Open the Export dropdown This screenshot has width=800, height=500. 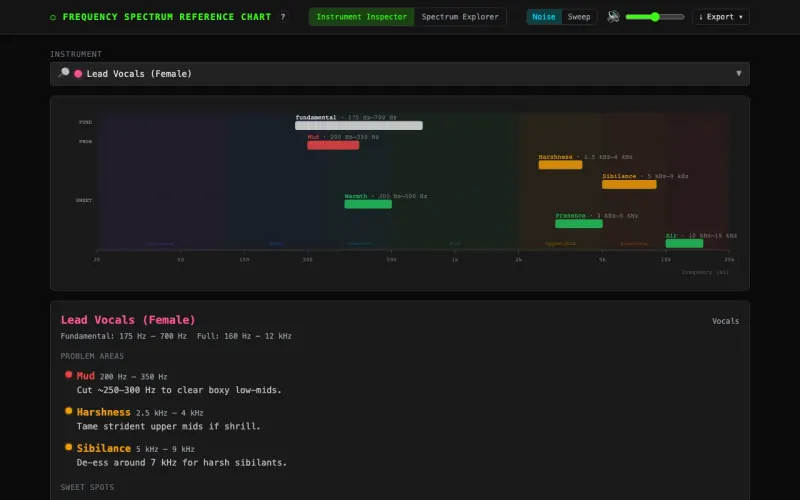(720, 17)
